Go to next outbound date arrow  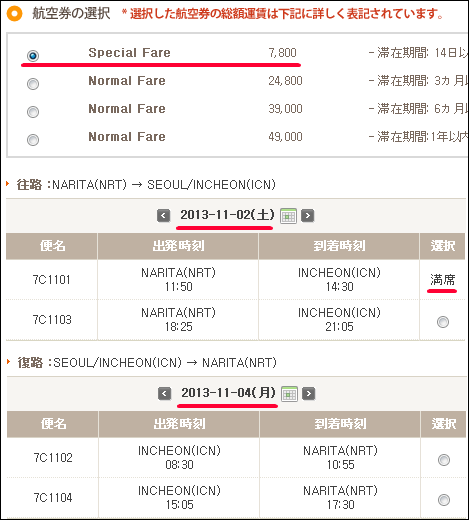click(307, 216)
